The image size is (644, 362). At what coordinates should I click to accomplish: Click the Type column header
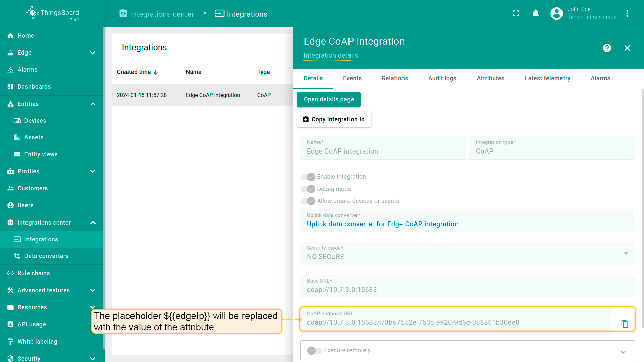tap(263, 72)
